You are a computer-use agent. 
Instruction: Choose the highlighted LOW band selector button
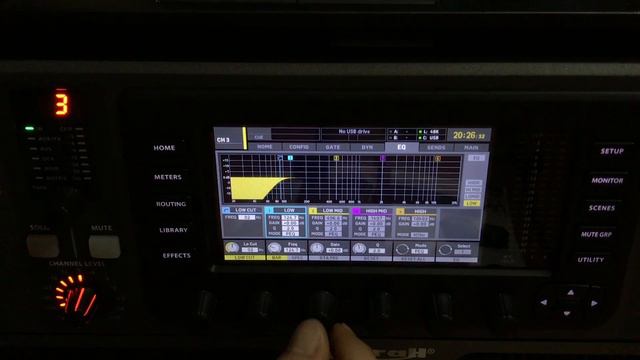tap(472, 203)
